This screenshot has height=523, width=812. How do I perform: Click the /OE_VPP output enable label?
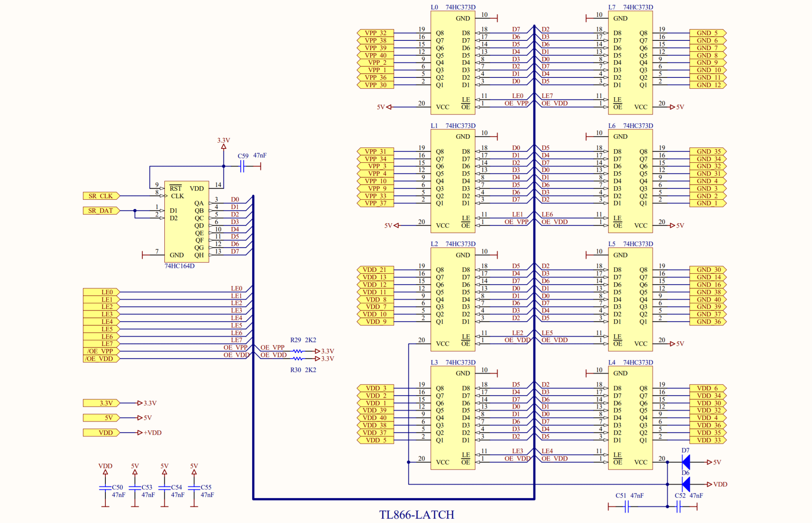point(100,351)
